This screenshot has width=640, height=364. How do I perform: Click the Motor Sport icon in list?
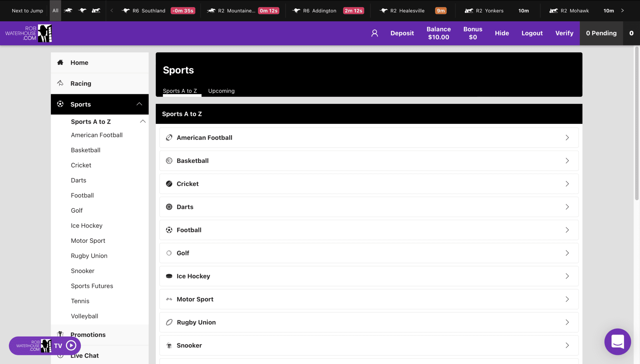[169, 299]
